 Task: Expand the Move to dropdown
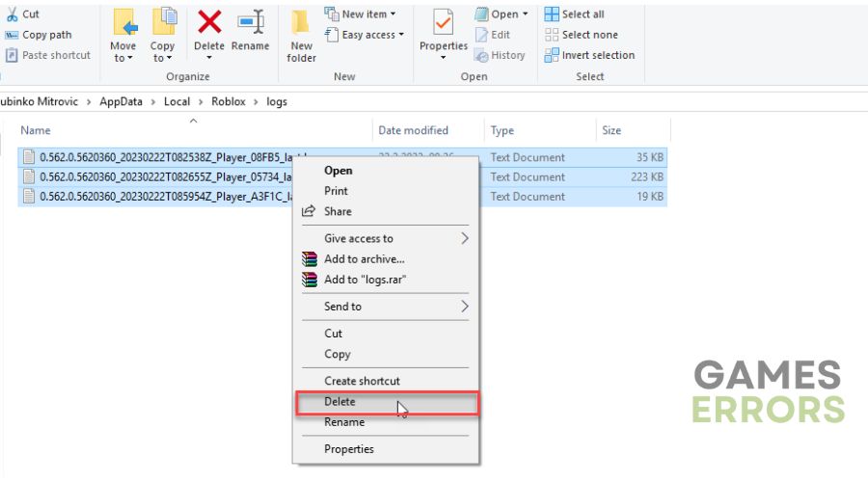pyautogui.click(x=122, y=51)
